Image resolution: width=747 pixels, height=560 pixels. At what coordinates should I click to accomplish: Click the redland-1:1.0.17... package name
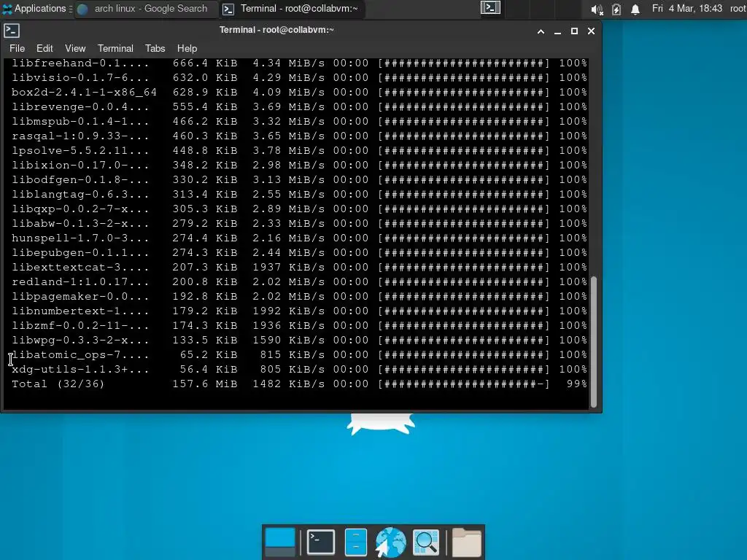[80, 282]
